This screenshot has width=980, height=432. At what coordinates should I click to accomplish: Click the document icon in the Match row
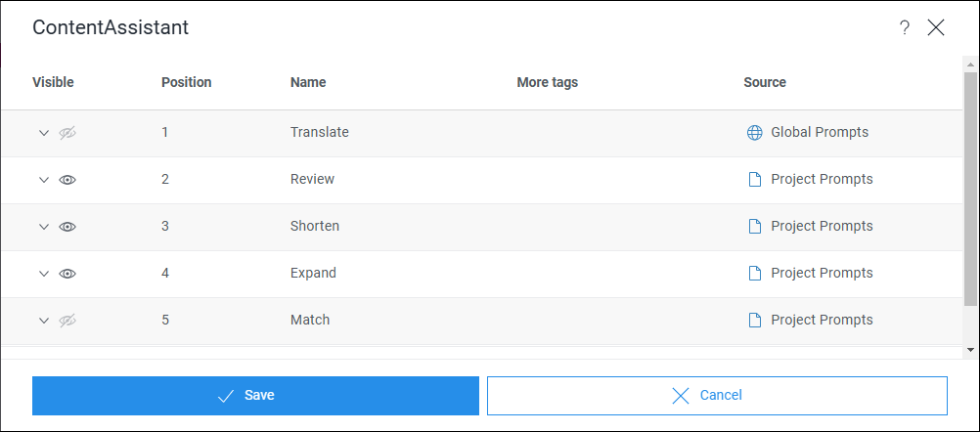click(x=754, y=321)
